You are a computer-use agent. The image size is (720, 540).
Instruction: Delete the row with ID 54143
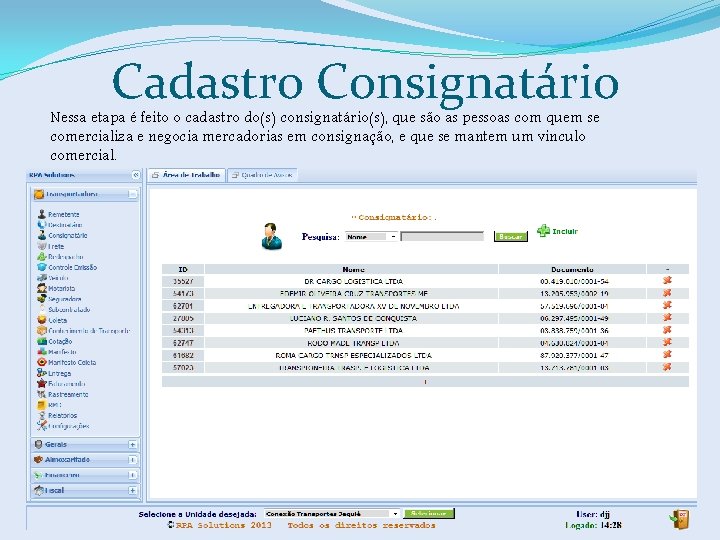[667, 293]
